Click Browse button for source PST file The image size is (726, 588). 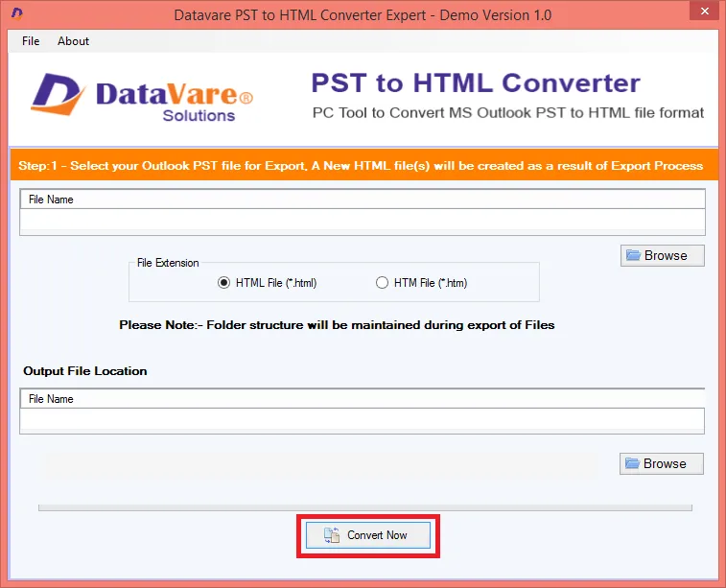[662, 255]
